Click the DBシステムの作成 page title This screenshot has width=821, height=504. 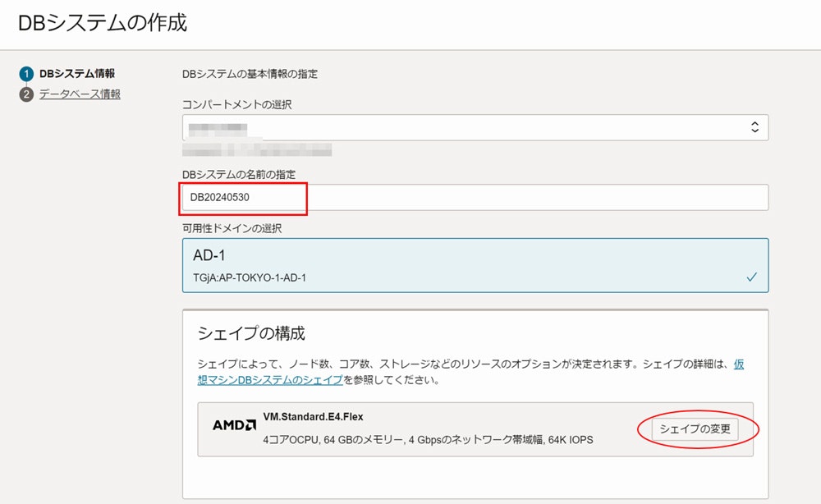pos(103,23)
